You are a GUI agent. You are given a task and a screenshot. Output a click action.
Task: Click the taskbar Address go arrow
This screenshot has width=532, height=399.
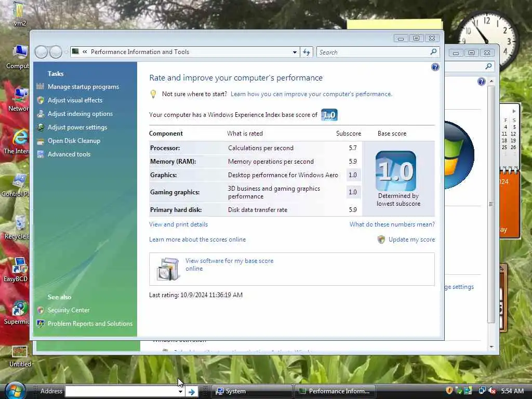click(192, 392)
